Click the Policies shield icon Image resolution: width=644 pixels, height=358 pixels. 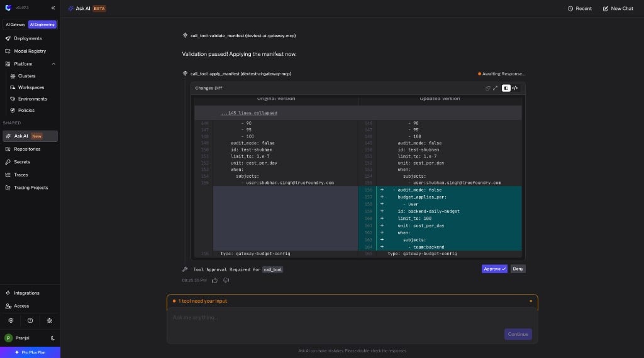click(13, 111)
